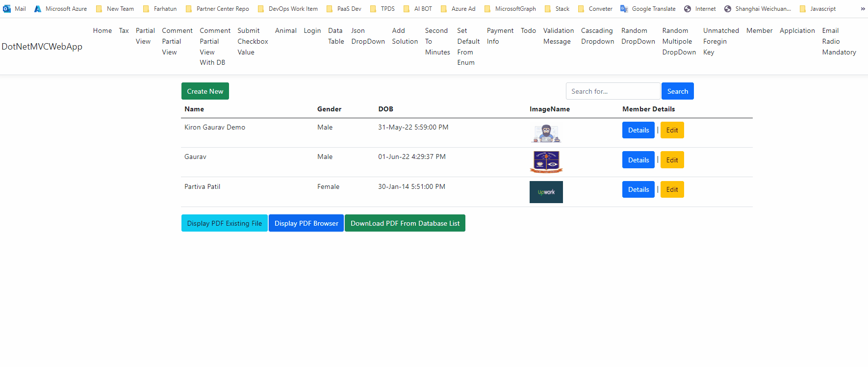Open the Microsoft Azure bookmark
Image resolution: width=868 pixels, height=367 pixels.
pos(61,9)
